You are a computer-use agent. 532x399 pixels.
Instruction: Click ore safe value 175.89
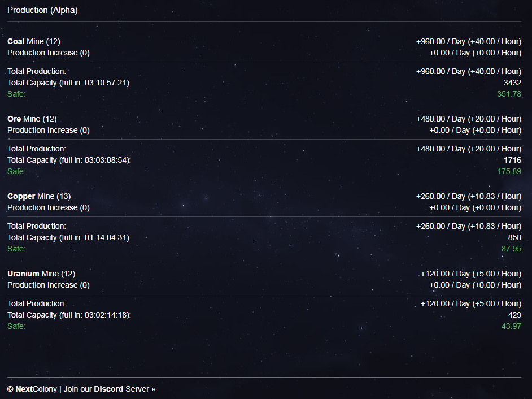click(509, 171)
